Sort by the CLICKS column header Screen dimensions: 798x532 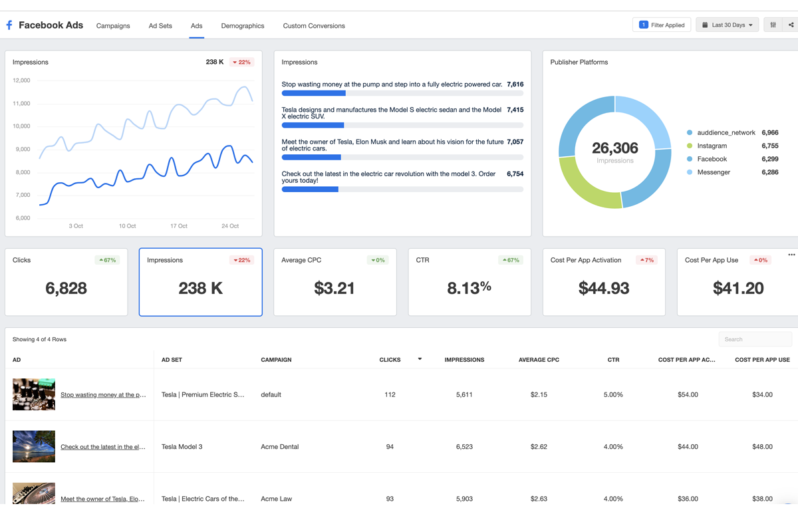390,360
